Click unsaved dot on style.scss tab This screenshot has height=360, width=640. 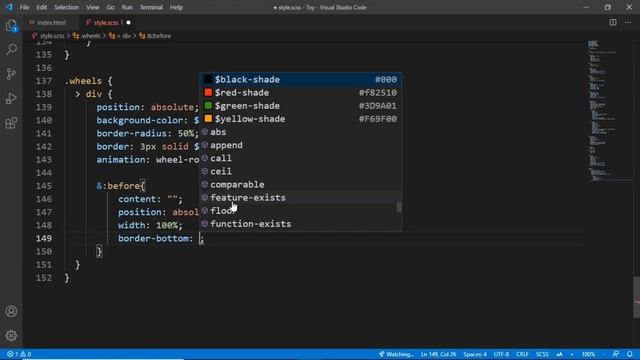tap(129, 22)
